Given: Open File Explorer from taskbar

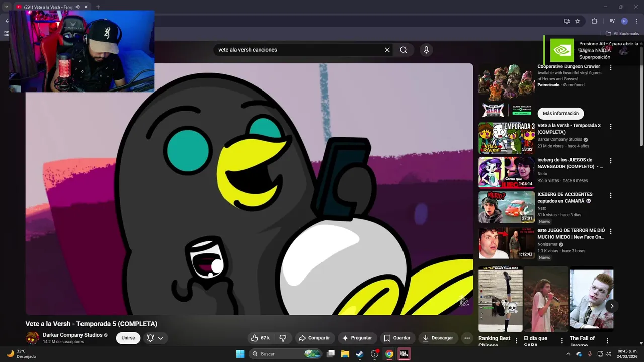Looking at the screenshot, I should click(x=345, y=354).
